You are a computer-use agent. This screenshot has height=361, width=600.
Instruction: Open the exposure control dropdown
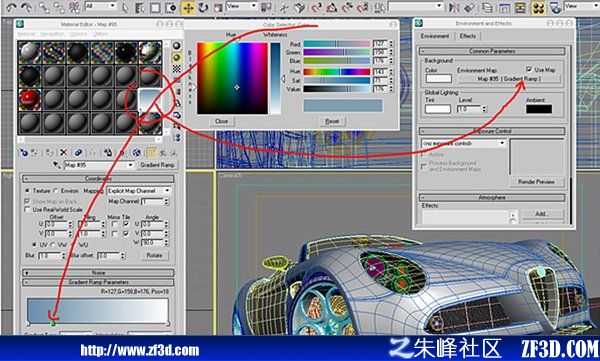pos(464,143)
